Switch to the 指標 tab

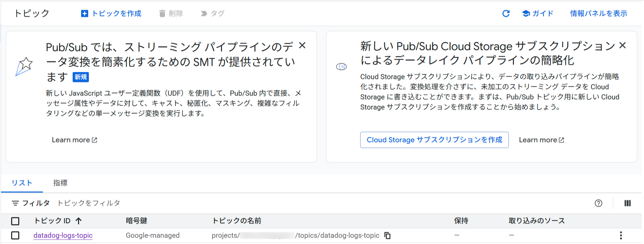click(60, 183)
